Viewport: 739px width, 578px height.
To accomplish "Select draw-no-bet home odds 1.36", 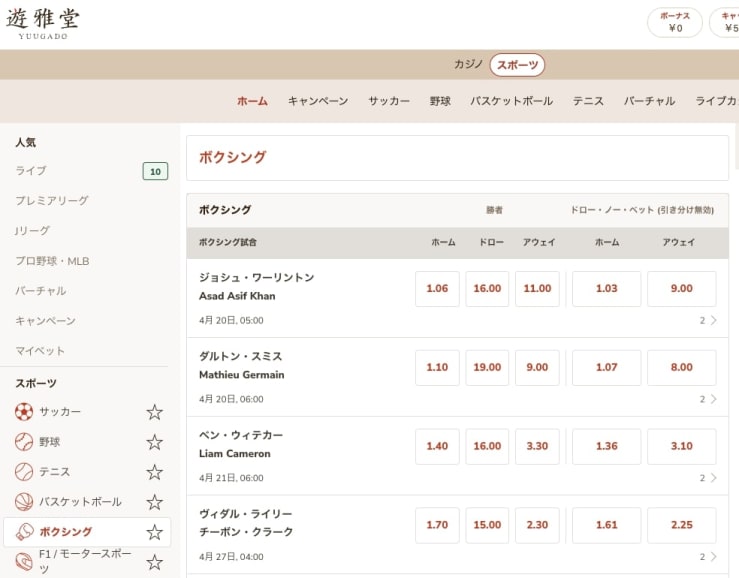I will [x=607, y=446].
